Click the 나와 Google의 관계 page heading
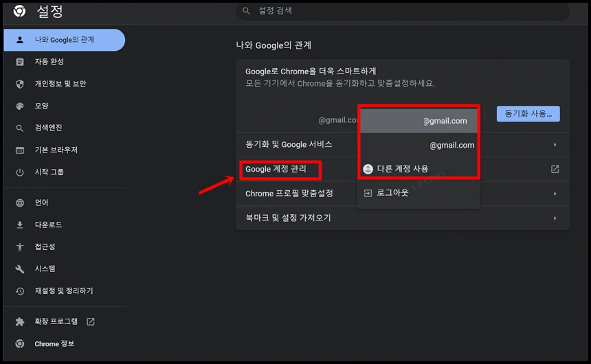 (274, 45)
